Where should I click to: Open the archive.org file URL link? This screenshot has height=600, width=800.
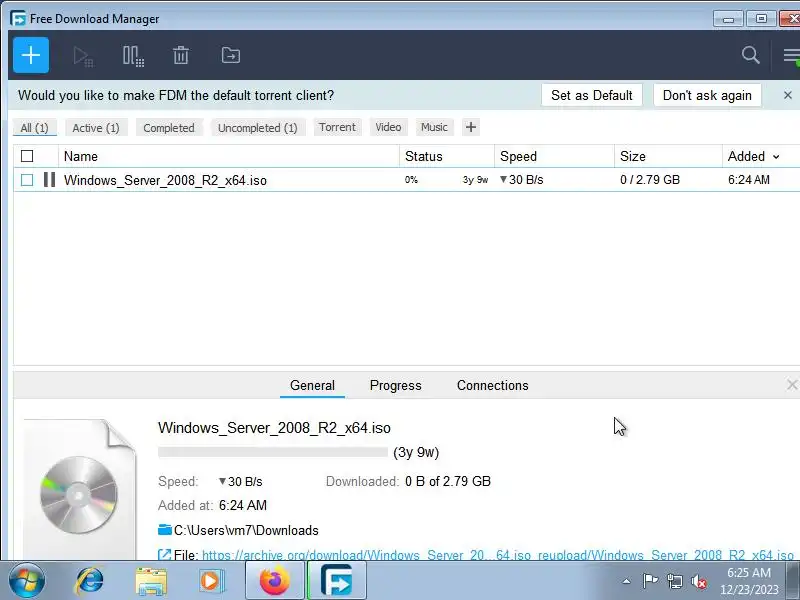click(x=498, y=555)
